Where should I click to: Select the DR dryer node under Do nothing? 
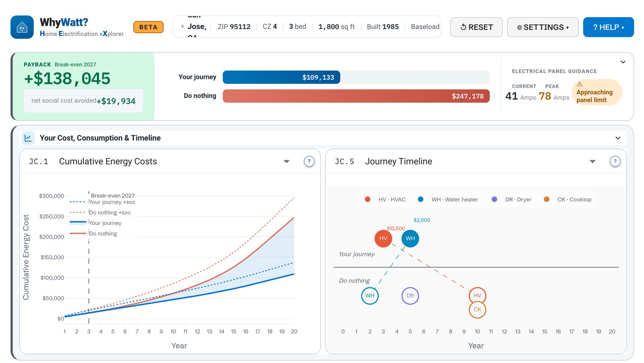[410, 296]
